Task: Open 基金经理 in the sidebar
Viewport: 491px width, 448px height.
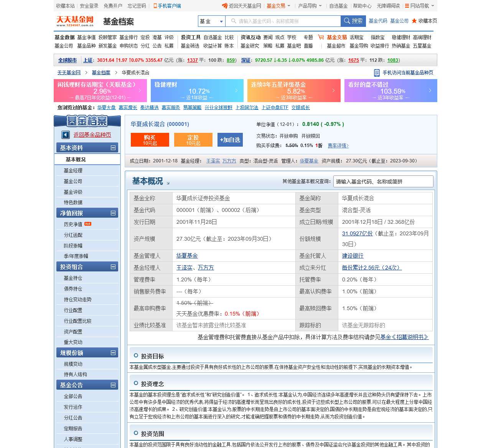Action: coord(73,170)
